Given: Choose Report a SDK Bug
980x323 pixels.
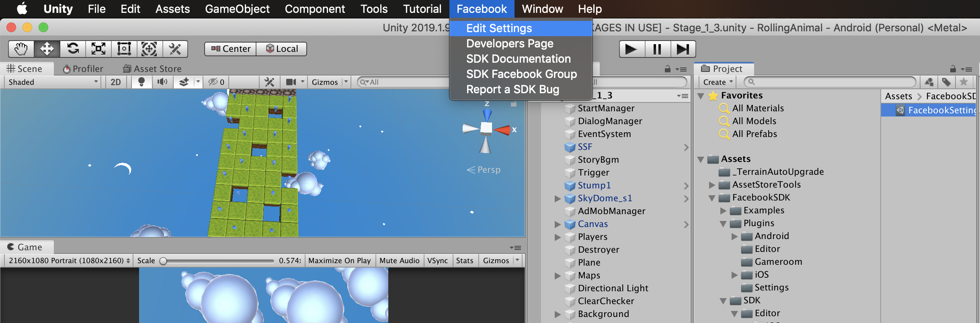Looking at the screenshot, I should (521, 89).
